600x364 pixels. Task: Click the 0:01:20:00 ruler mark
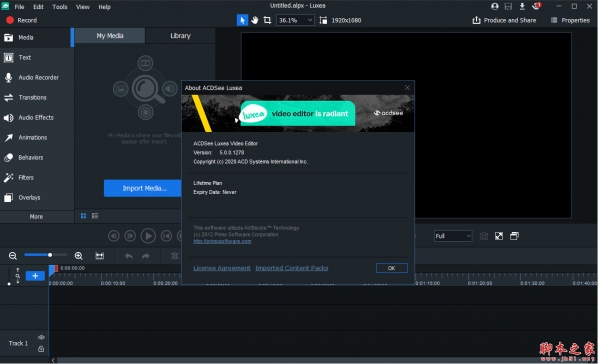pos(480,283)
